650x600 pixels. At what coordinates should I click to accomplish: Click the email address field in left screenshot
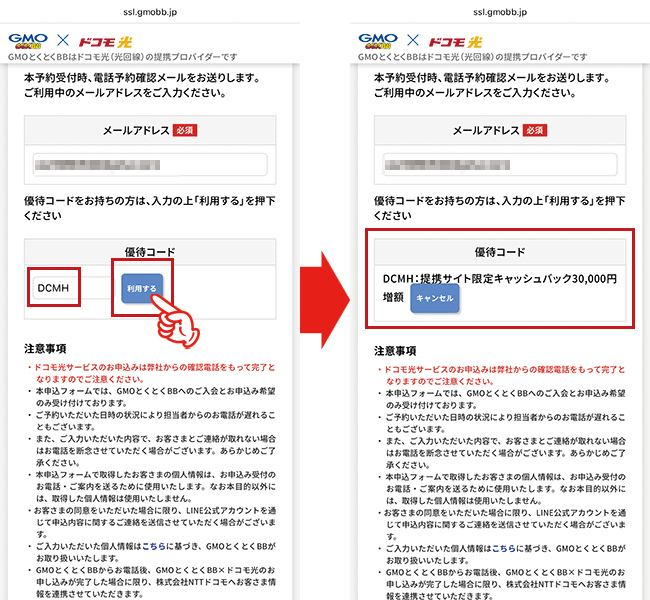[149, 165]
